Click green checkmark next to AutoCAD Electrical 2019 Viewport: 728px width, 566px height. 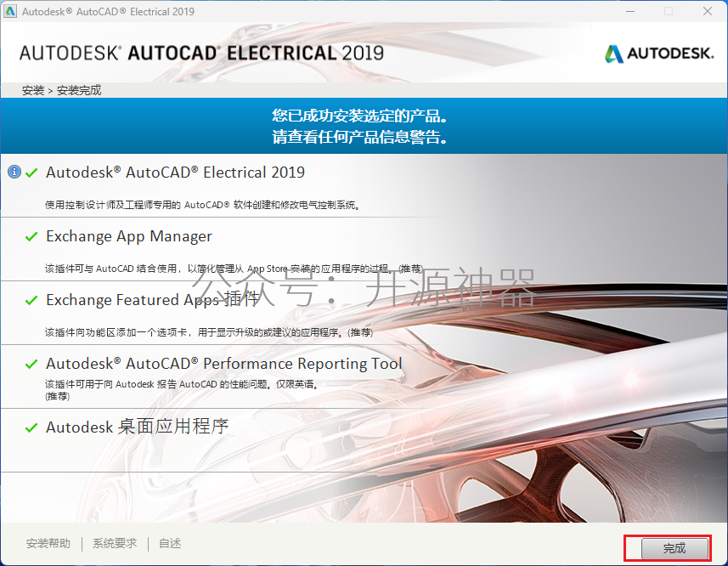click(31, 173)
